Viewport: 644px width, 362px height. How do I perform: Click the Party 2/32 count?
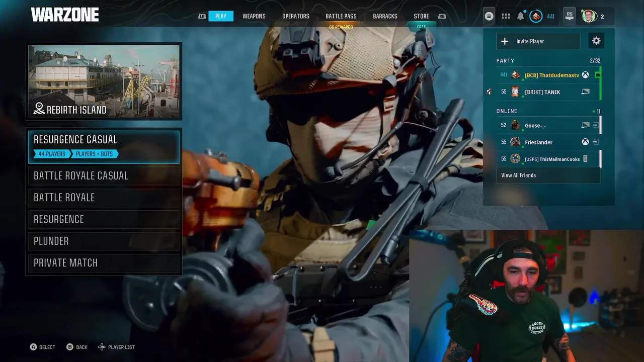pos(595,61)
